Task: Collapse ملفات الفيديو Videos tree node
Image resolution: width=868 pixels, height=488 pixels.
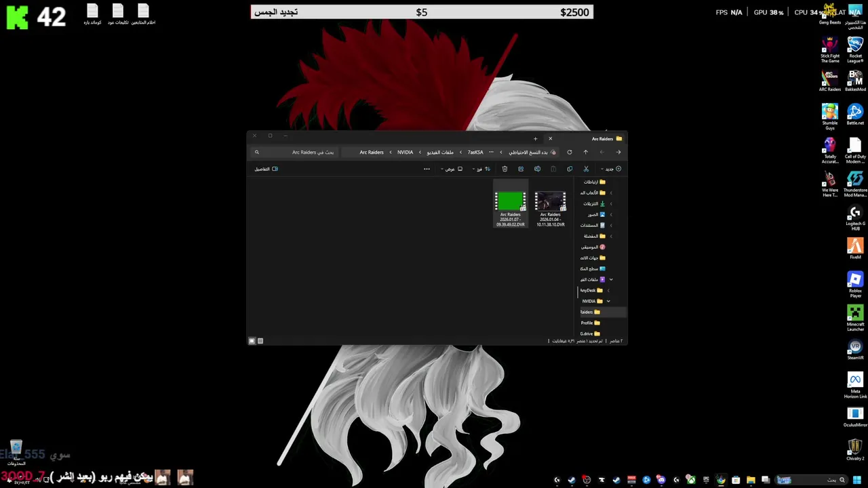Action: tap(611, 279)
